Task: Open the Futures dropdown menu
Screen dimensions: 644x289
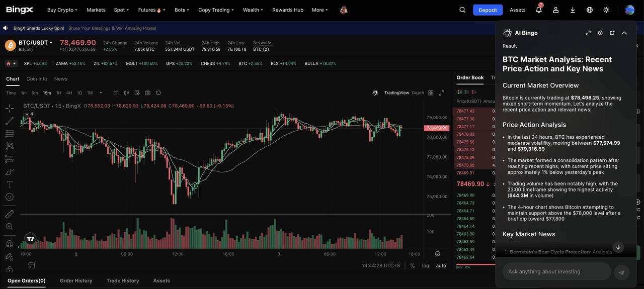Action: tap(150, 10)
